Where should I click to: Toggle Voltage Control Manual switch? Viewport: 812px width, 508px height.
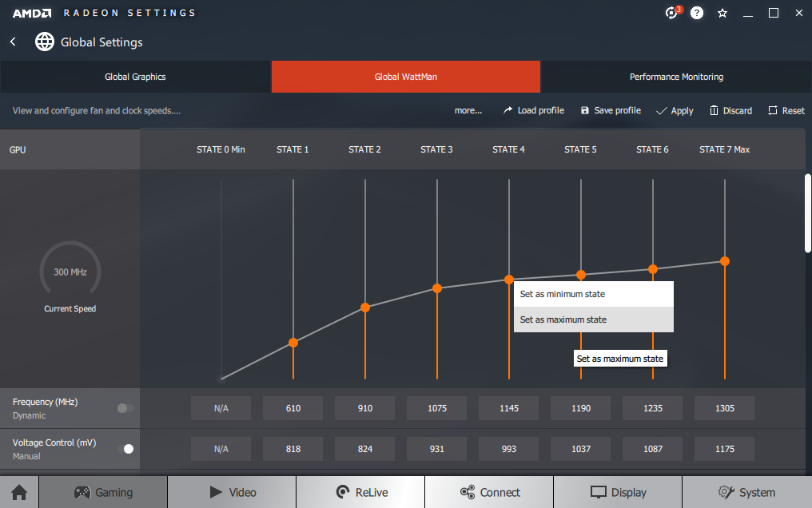click(x=125, y=449)
